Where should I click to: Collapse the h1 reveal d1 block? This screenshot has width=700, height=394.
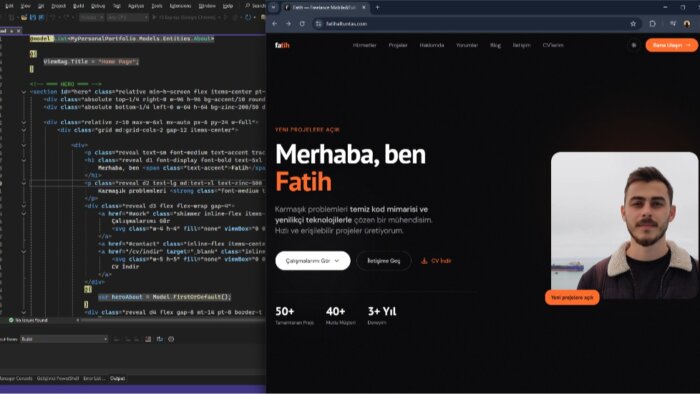click(x=24, y=160)
